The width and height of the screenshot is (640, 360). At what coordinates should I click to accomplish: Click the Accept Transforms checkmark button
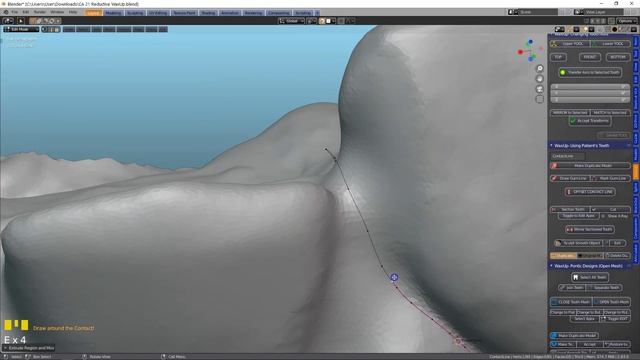[x=590, y=121]
